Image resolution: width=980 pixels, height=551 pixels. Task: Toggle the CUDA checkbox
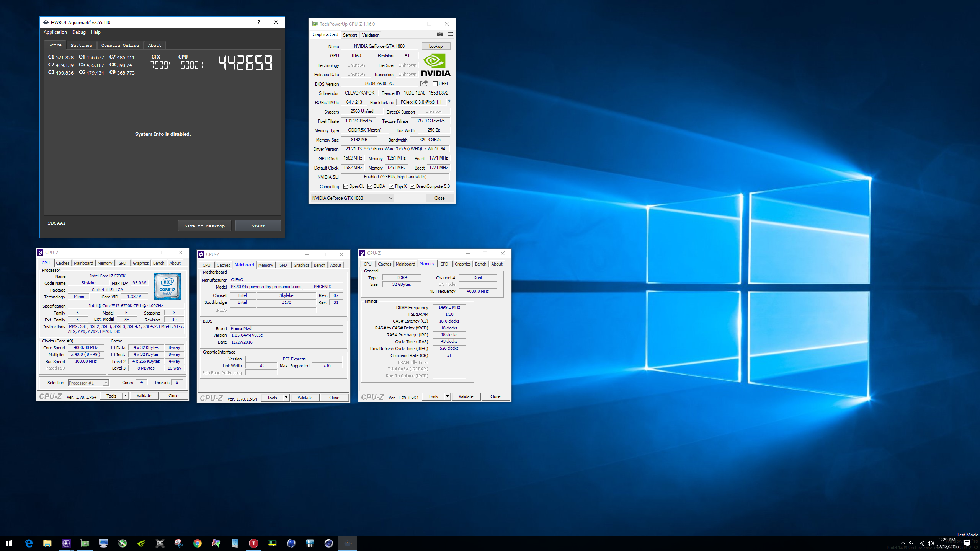(370, 186)
